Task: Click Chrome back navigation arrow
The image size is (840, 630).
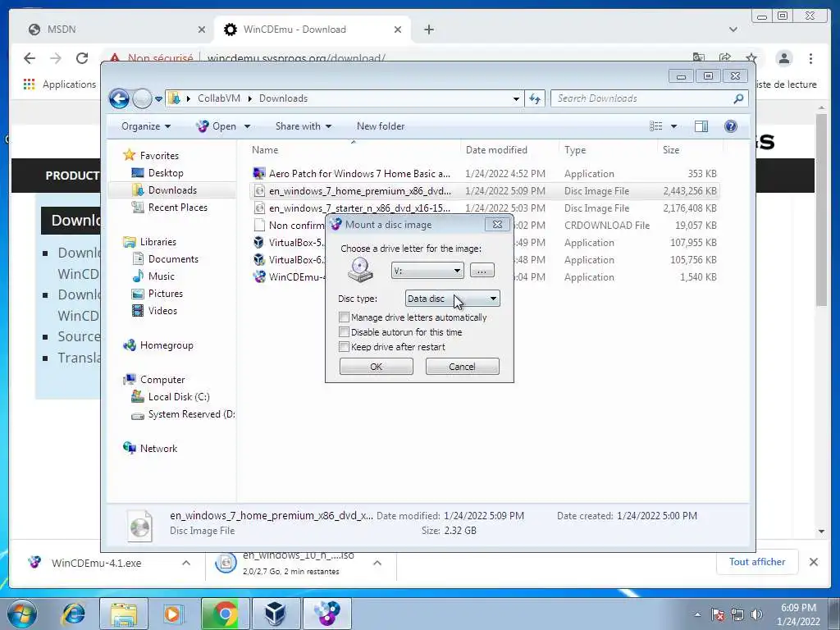Action: tap(30, 58)
